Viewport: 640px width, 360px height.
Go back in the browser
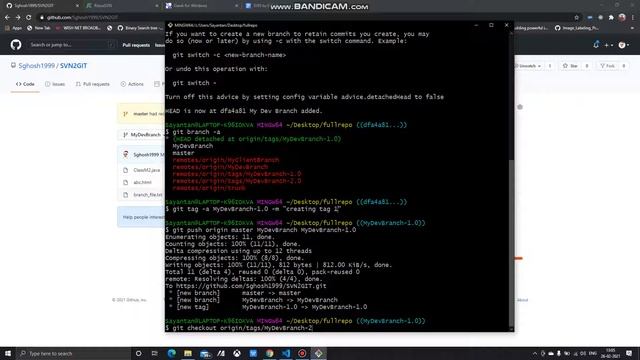[x=7, y=18]
